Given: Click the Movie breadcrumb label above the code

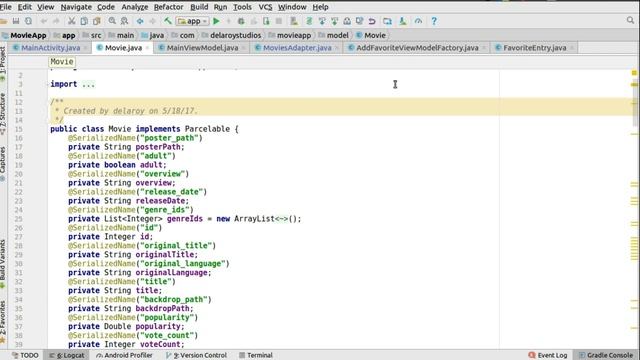Looking at the screenshot, I should (x=62, y=62).
